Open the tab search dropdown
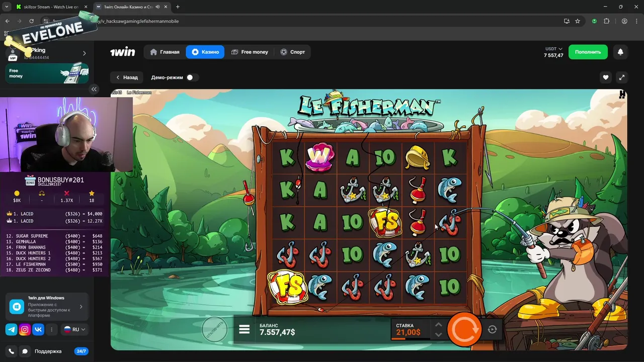 [6, 7]
